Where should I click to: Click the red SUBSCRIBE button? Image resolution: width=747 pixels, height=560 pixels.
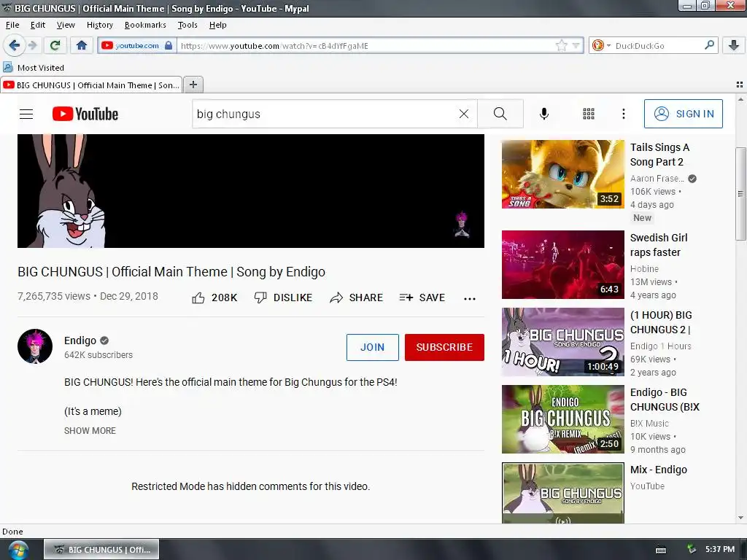point(444,347)
